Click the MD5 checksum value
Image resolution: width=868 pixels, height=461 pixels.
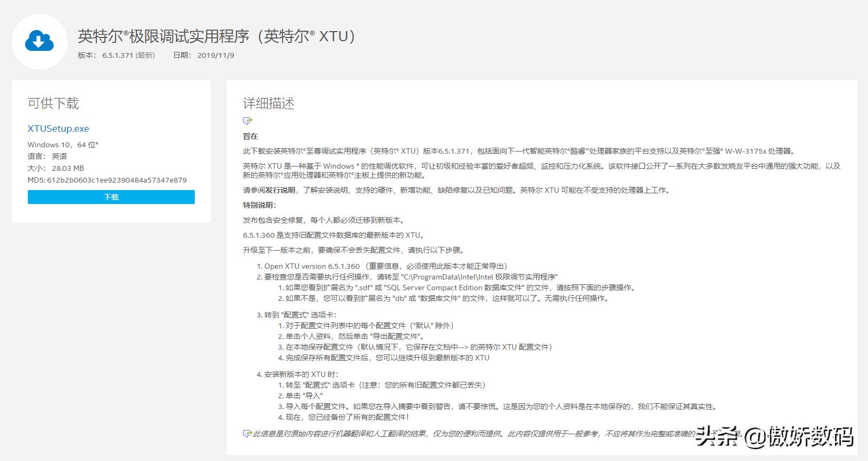tap(117, 180)
